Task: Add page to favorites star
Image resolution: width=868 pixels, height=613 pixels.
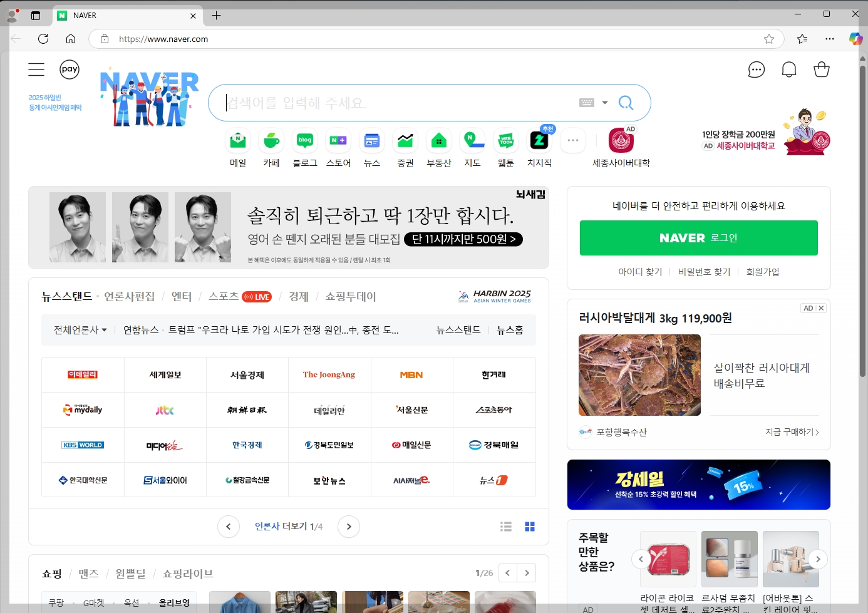Action: 769,39
